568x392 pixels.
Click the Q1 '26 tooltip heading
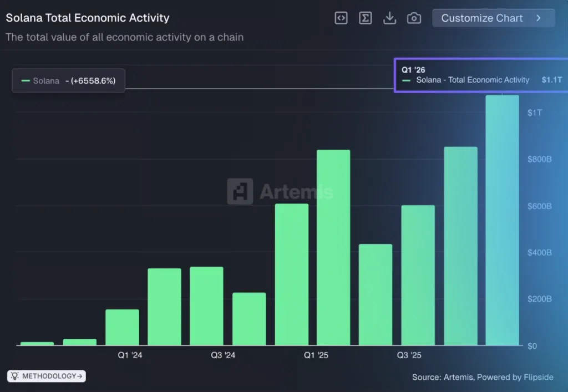pos(413,70)
